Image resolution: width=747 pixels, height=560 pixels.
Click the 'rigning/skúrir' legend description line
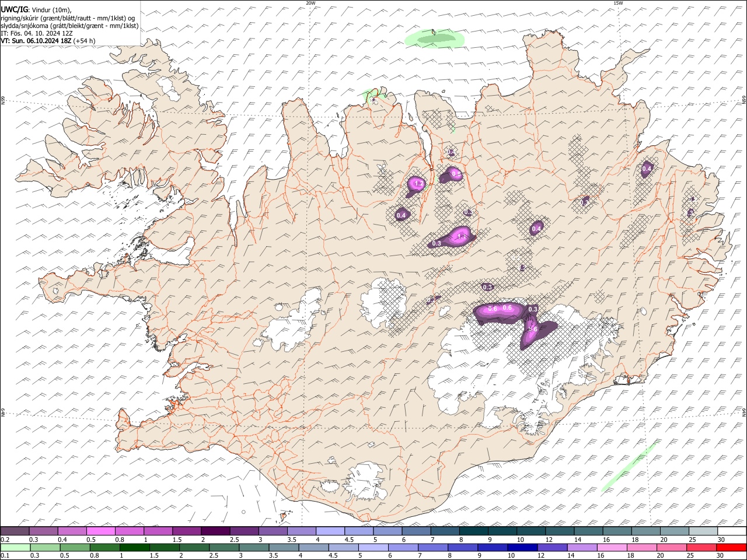tap(68, 18)
